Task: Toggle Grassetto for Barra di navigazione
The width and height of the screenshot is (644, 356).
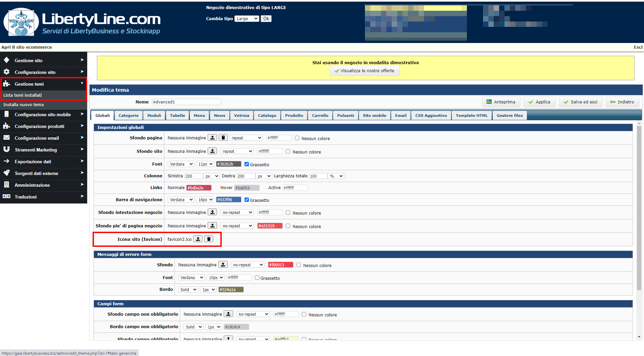Action: point(247,200)
